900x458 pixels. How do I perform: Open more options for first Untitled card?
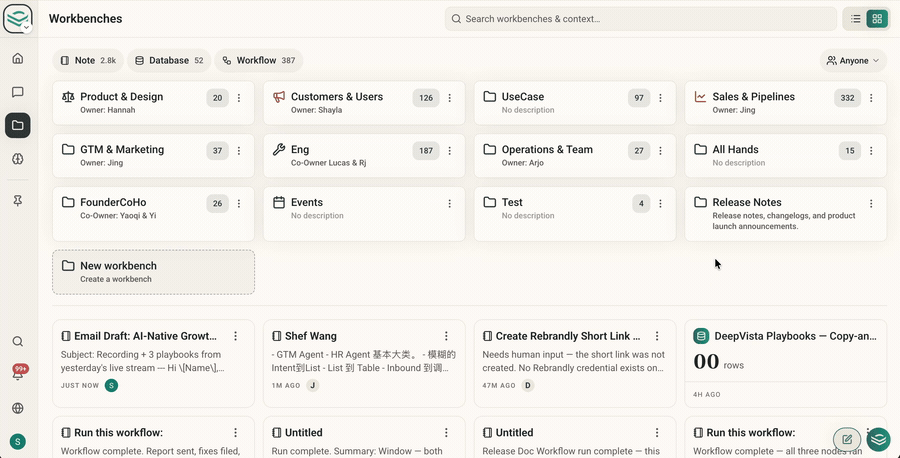pos(446,433)
